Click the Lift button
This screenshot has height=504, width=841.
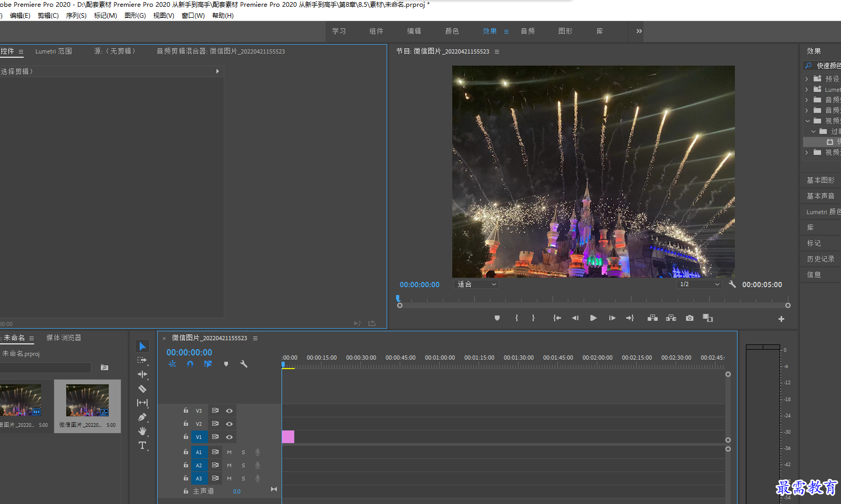coord(652,318)
